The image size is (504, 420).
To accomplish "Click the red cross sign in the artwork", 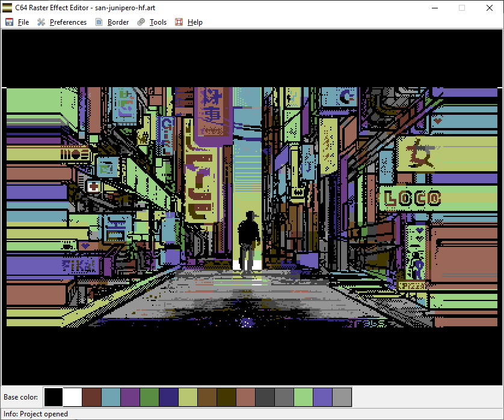I will click(x=94, y=186).
